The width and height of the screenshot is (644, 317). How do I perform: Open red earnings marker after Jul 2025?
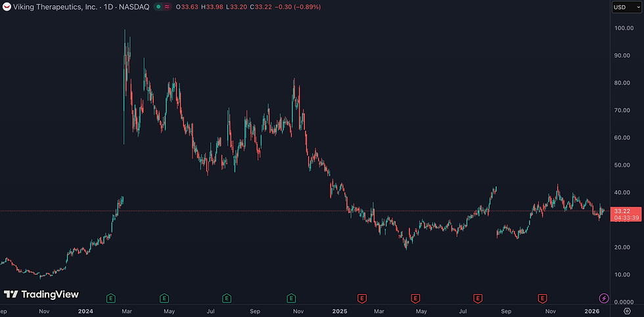click(478, 298)
